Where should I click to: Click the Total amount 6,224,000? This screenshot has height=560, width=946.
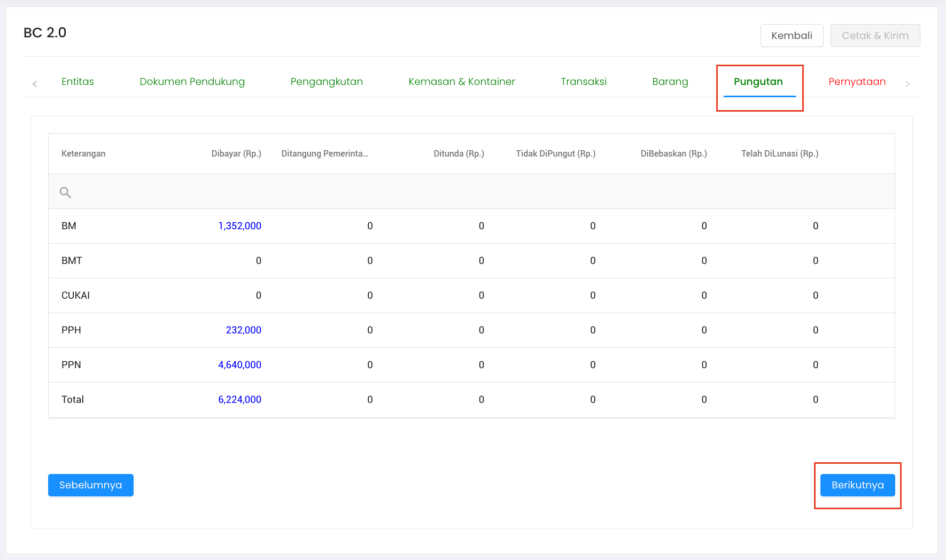tap(239, 400)
